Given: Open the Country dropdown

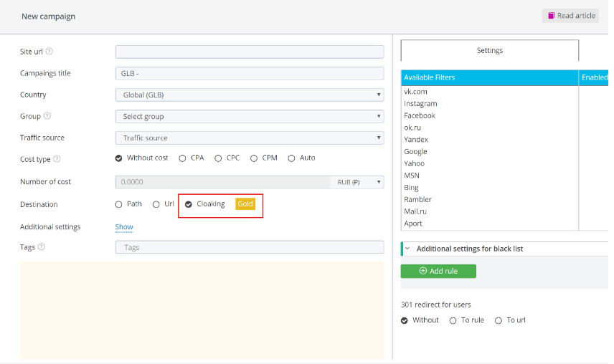Looking at the screenshot, I should click(249, 95).
